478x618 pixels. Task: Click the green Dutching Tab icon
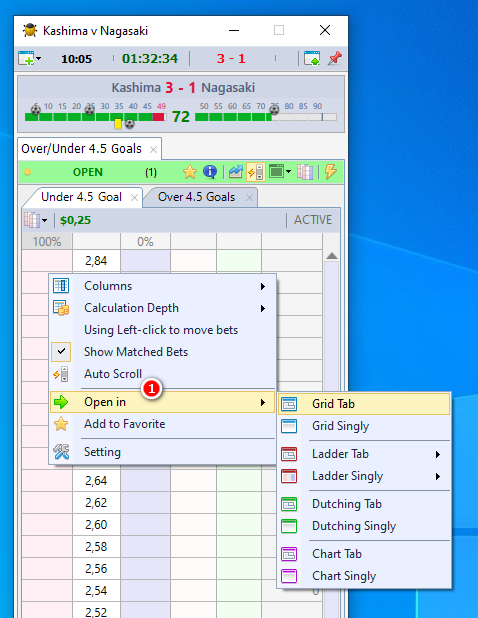289,504
